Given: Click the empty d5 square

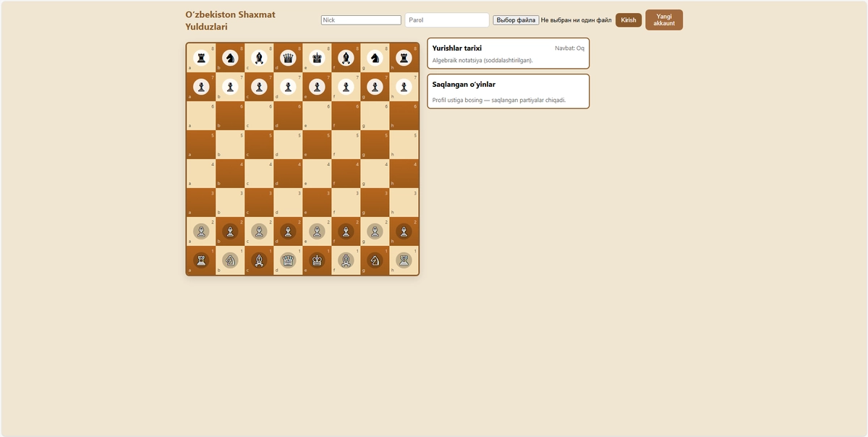Looking at the screenshot, I should click(x=288, y=145).
